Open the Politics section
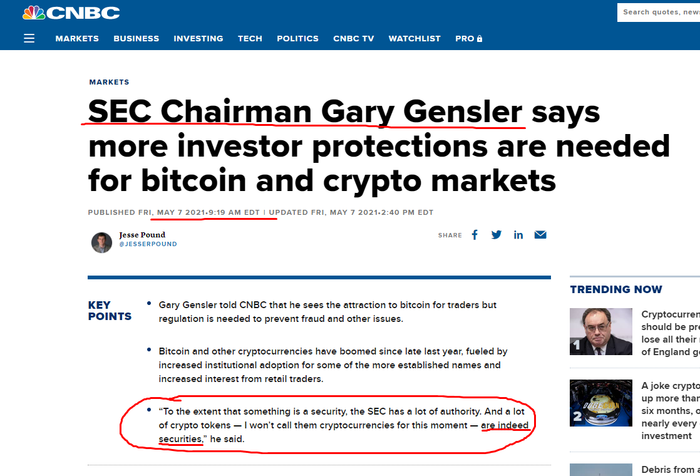Viewport: 700px width, 476px height. 298,38
